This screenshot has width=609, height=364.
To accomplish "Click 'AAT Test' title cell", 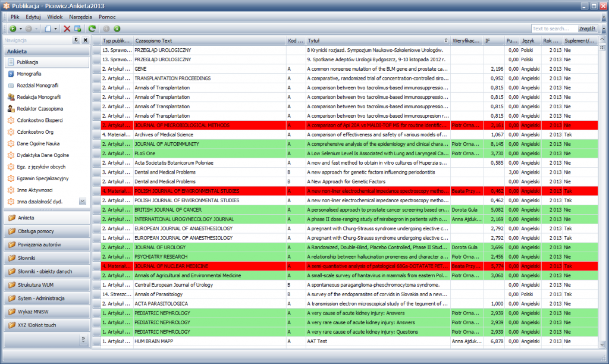I will (378, 341).
